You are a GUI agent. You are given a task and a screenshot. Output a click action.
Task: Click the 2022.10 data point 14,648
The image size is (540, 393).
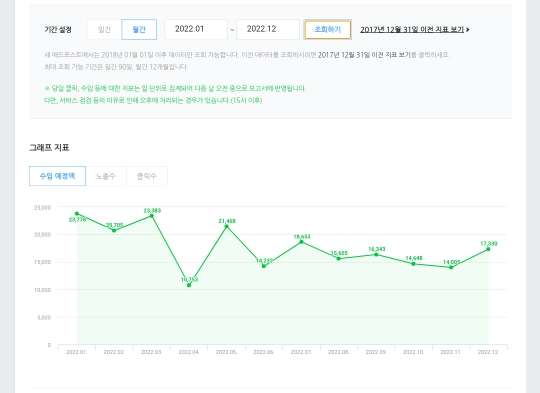[413, 264]
